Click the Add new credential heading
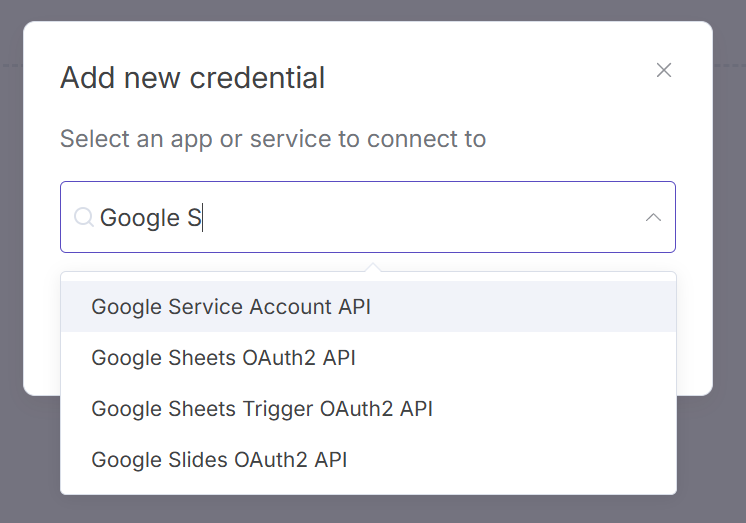 [192, 78]
